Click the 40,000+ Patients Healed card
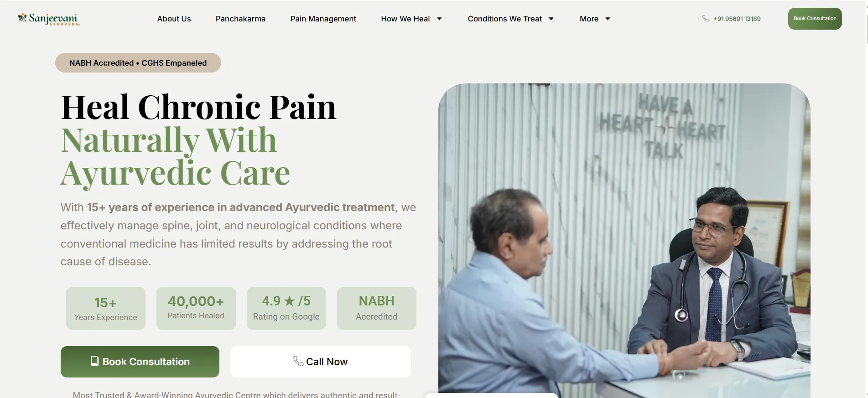The image size is (868, 398). [x=196, y=308]
